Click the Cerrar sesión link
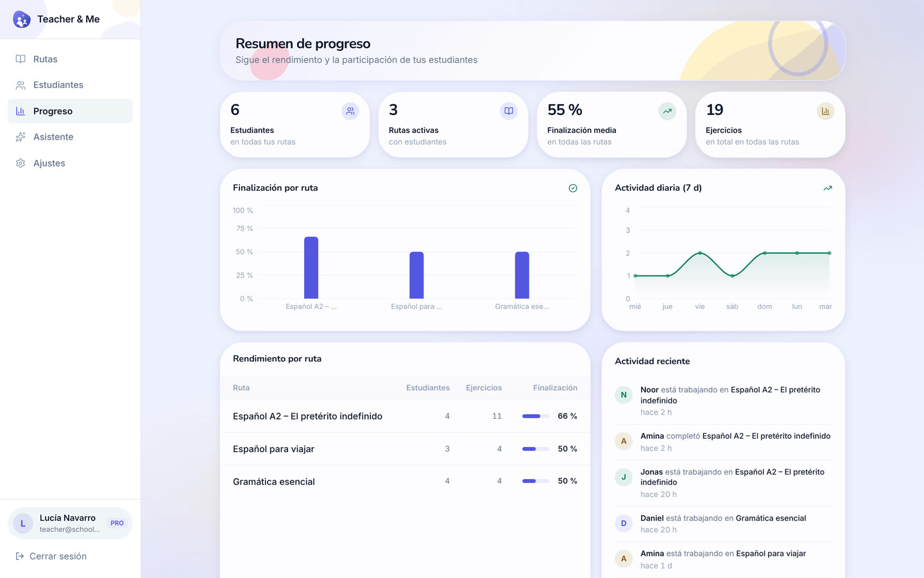Viewport: 924px width, 578px height. tap(51, 556)
